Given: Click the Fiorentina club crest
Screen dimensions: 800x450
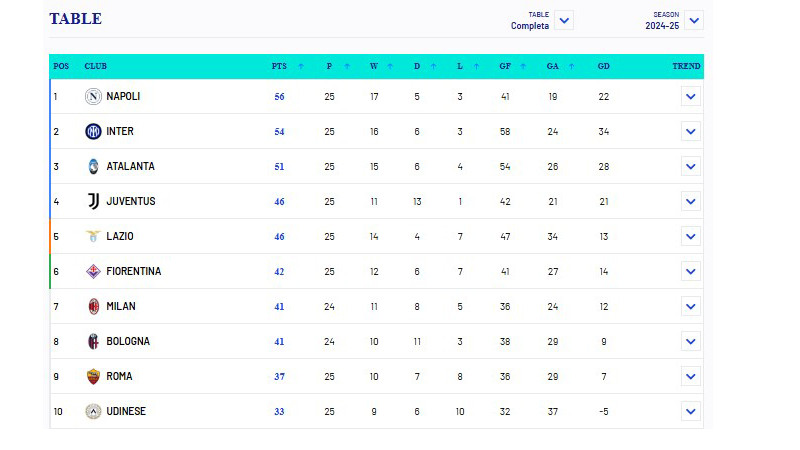Looking at the screenshot, I should click(x=93, y=271).
